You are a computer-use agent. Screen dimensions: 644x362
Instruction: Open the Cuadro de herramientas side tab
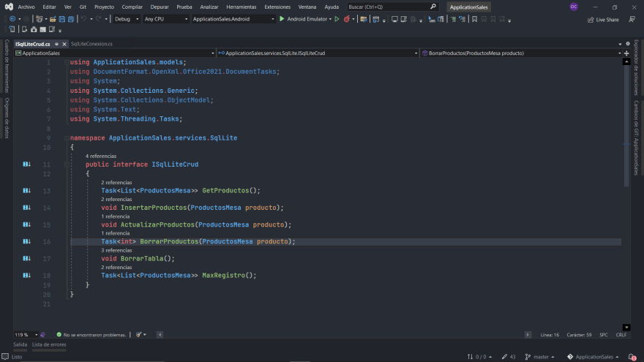click(7, 66)
